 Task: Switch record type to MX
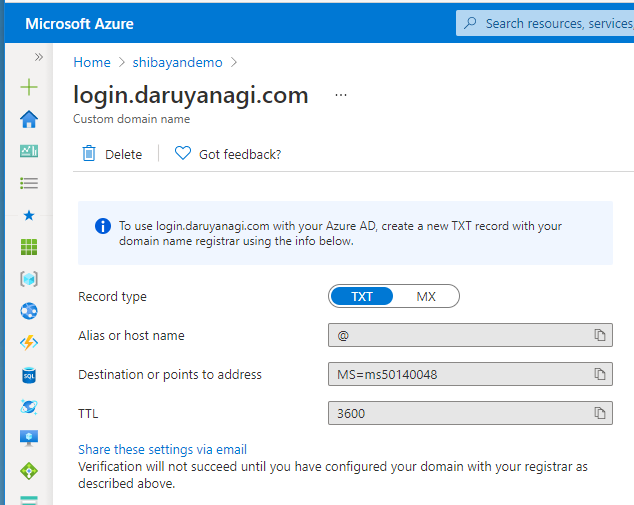coord(426,296)
